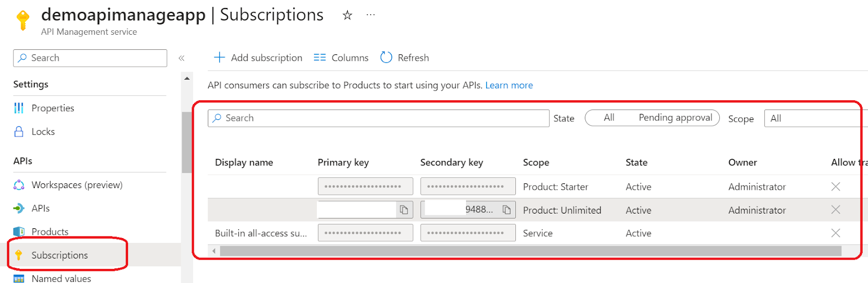Click the Secondary key column header
Screen dimensions: 868x283
click(451, 162)
